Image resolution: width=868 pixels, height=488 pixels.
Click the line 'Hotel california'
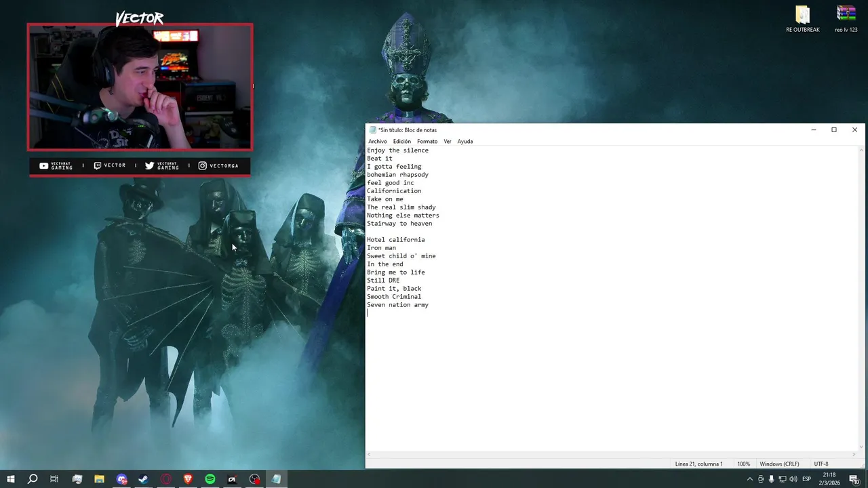396,240
